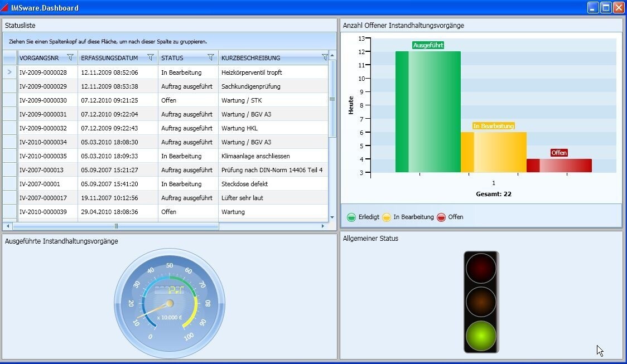Click the date 12.11.2009 08:52:06
627x364 pixels.
(109, 72)
